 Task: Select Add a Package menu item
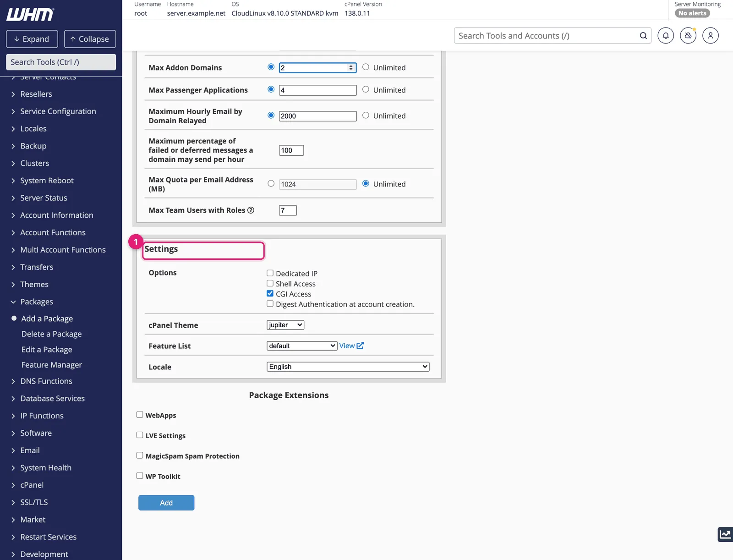click(x=47, y=318)
